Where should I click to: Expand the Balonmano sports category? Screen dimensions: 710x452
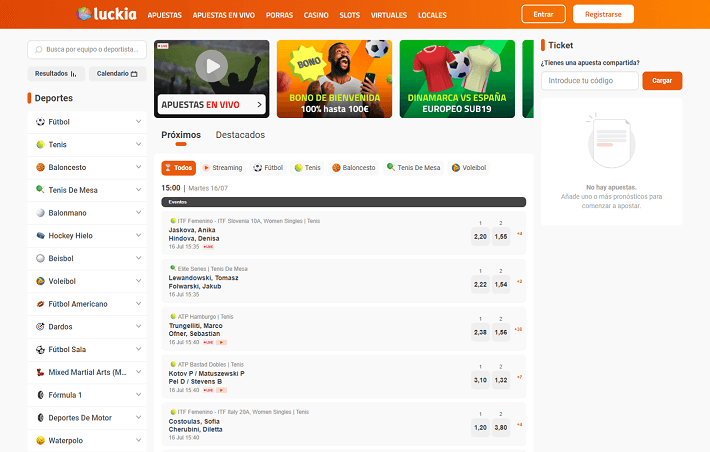point(138,213)
